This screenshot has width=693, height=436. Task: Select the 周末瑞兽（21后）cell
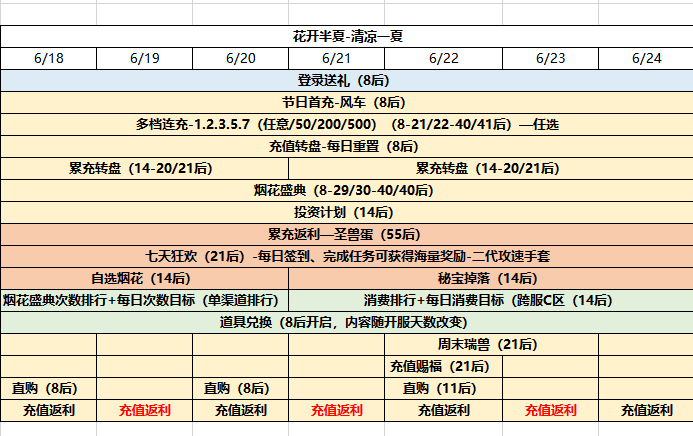491,345
